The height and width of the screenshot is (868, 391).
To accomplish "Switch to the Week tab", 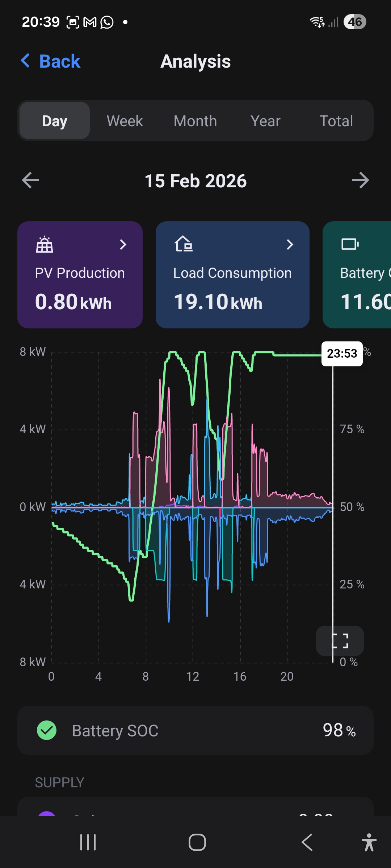I will coord(125,121).
